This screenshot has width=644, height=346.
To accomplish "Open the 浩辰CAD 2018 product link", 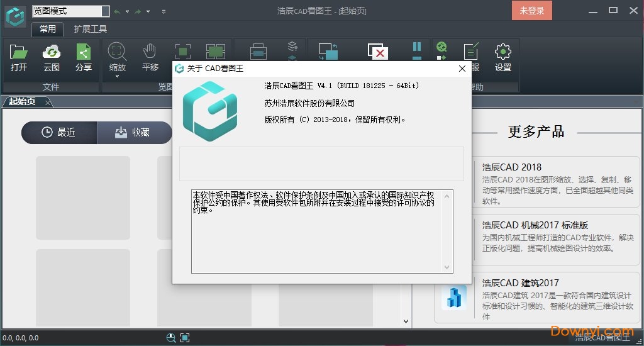I will click(x=511, y=167).
